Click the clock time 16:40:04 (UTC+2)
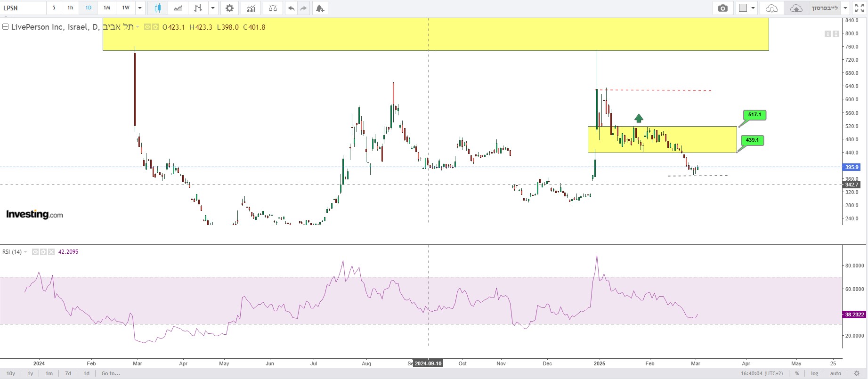This screenshot has width=868, height=379. [x=761, y=373]
